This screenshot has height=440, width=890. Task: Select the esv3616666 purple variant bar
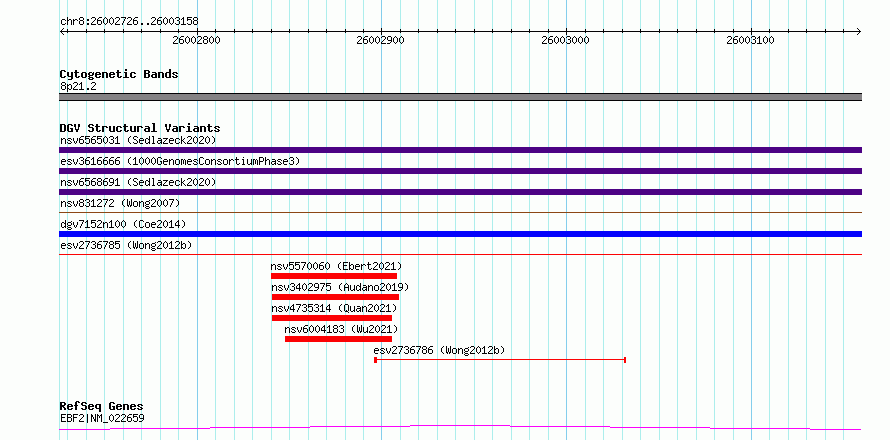(460, 171)
